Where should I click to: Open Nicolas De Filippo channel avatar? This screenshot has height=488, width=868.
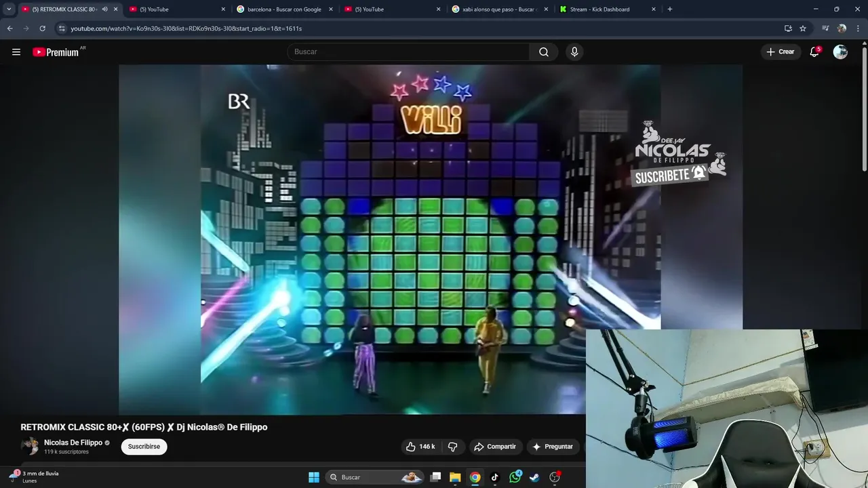(30, 446)
